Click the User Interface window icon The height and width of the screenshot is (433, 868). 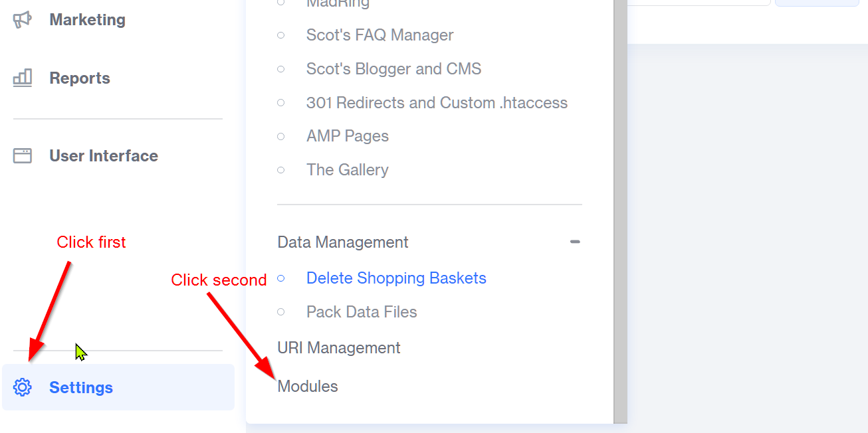coord(23,156)
